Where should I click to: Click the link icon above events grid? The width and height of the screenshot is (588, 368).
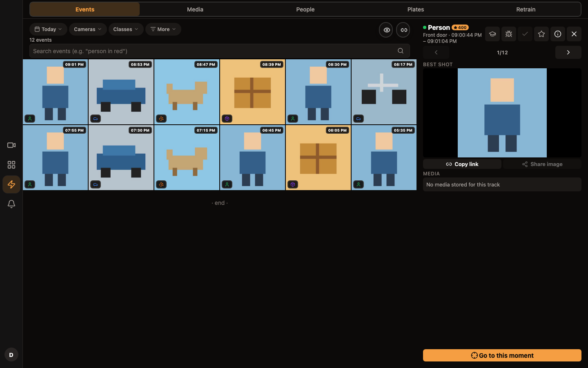[403, 30]
